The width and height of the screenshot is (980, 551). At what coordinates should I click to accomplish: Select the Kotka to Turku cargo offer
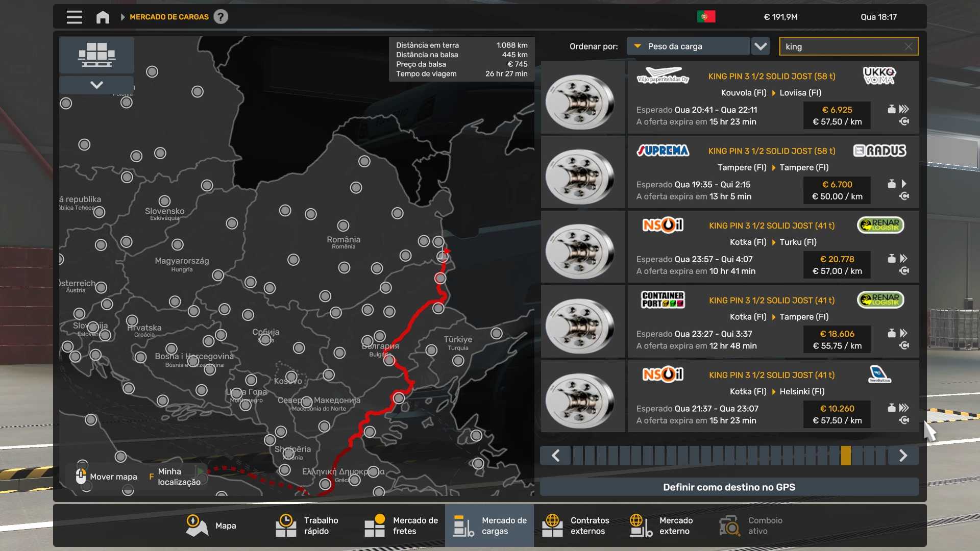pos(772,247)
